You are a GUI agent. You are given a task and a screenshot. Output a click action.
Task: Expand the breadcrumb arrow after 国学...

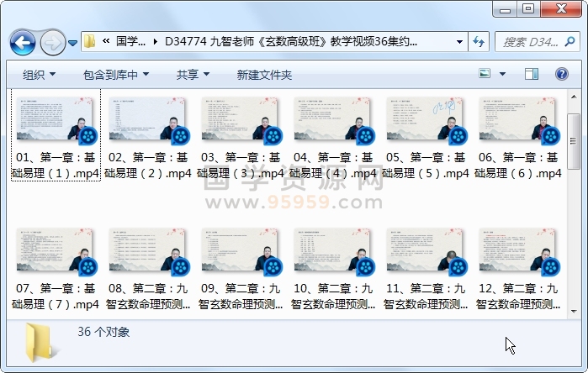[x=156, y=41]
